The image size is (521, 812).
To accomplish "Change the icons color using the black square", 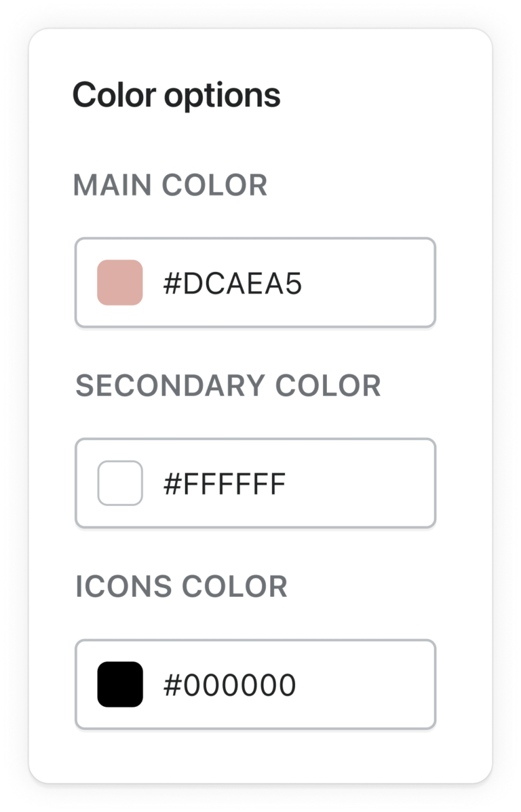I will pos(120,684).
